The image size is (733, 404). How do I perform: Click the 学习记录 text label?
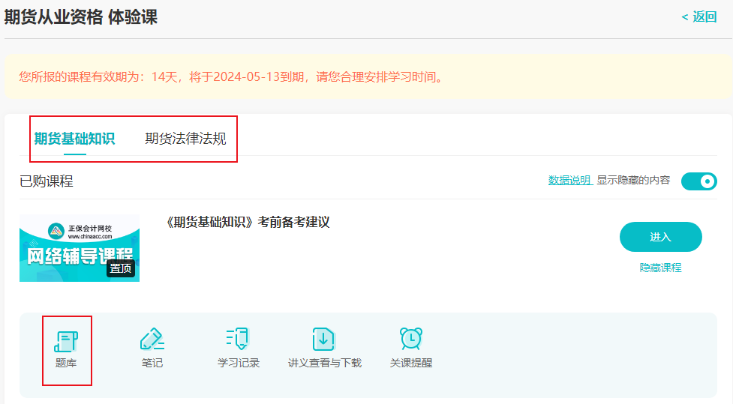click(x=238, y=363)
